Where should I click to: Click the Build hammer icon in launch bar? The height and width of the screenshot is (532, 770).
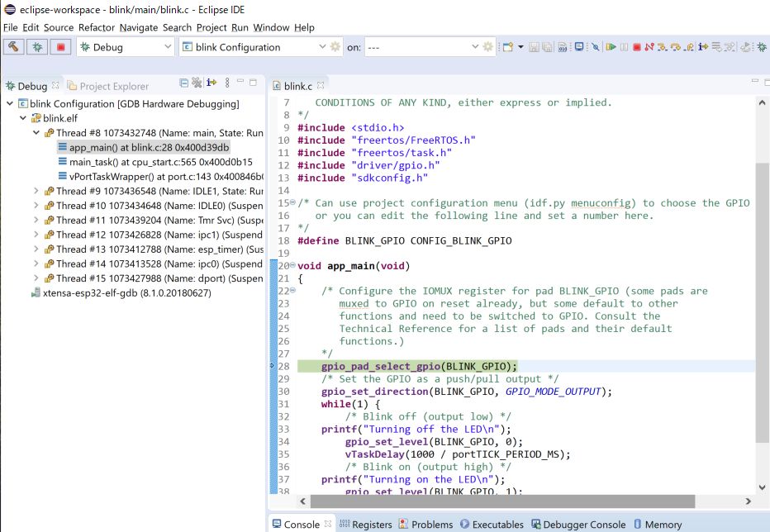click(x=13, y=47)
